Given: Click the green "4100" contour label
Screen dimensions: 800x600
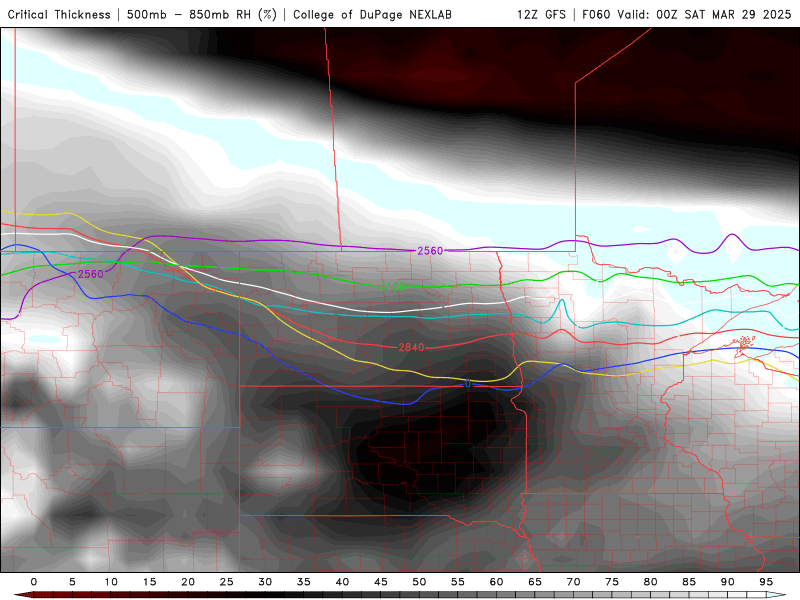Looking at the screenshot, I should (392, 286).
